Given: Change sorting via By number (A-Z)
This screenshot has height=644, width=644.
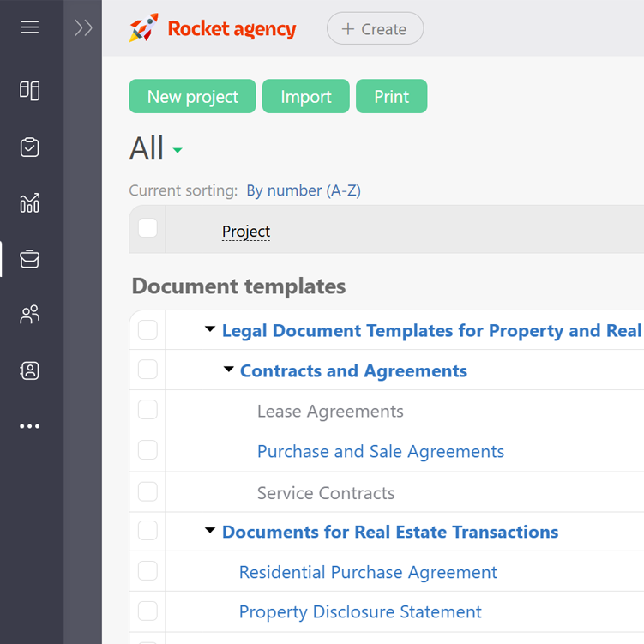Looking at the screenshot, I should point(304,190).
